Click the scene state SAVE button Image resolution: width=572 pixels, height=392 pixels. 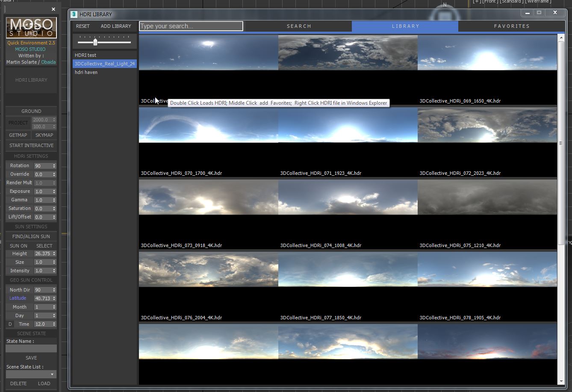tap(31, 358)
